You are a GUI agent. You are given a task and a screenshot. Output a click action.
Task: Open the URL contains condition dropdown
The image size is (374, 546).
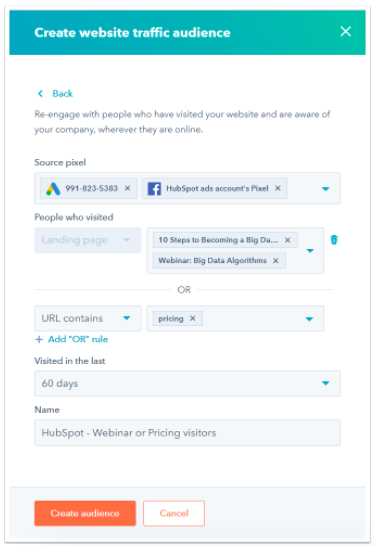pos(88,318)
